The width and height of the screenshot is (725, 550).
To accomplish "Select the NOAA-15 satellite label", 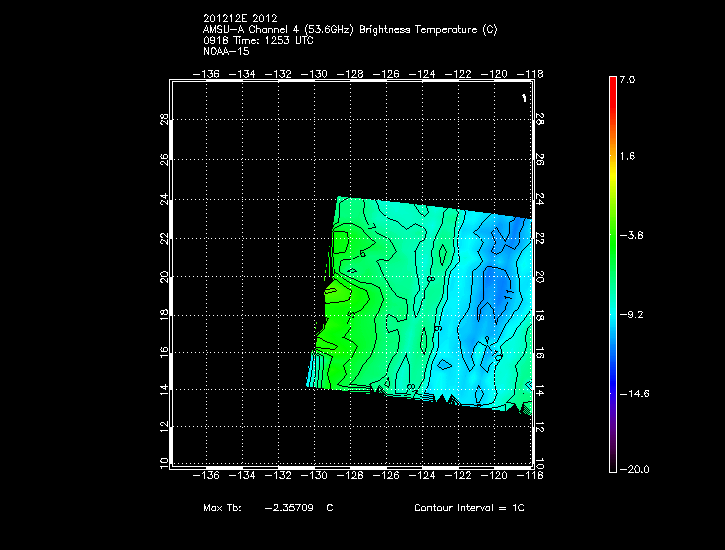I will 225,51.
